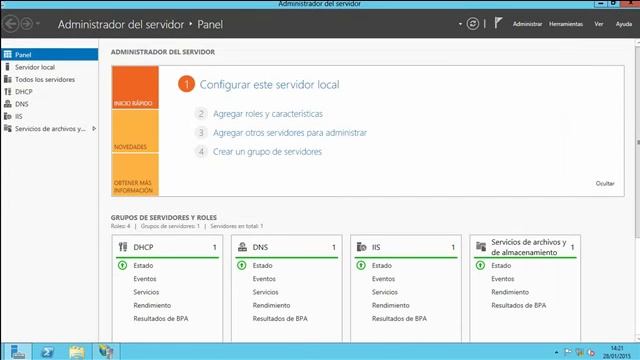The height and width of the screenshot is (360, 640).
Task: Select the Inicio Rápido tile
Action: (135, 87)
